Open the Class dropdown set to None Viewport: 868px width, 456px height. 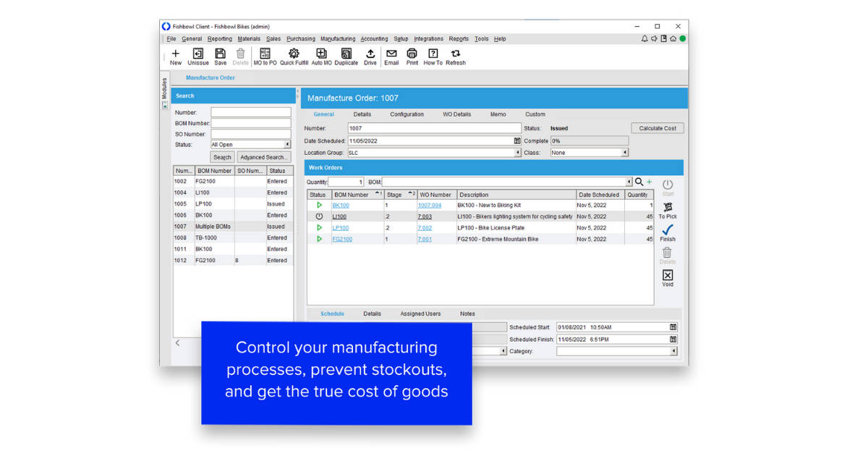[x=625, y=152]
